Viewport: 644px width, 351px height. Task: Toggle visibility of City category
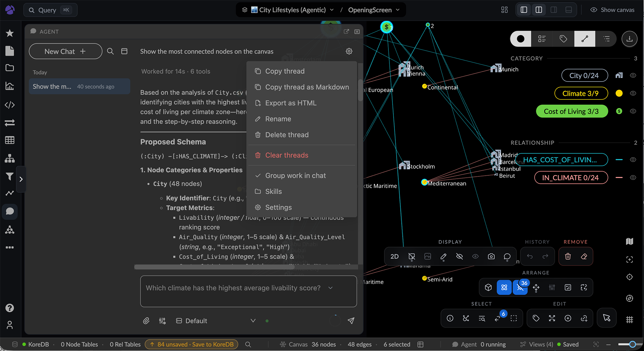pos(633,75)
